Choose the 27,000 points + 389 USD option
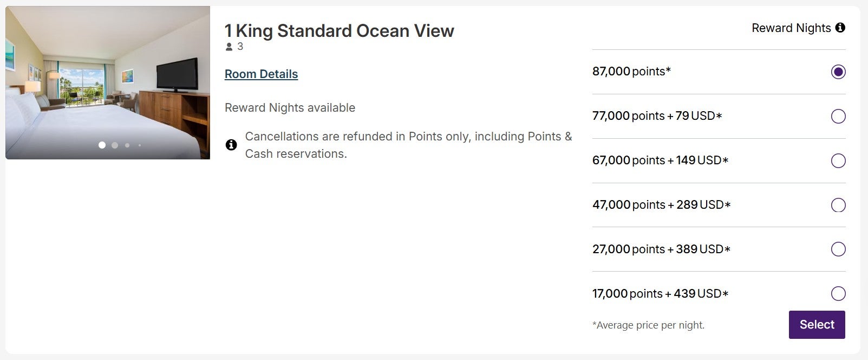This screenshot has width=868, height=360. (838, 249)
